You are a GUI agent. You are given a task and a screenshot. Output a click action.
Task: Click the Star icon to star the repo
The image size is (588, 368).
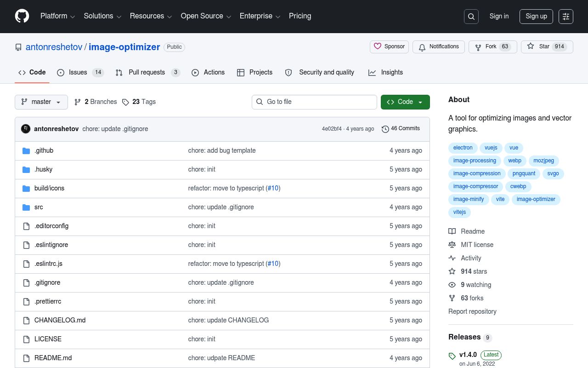pos(531,46)
